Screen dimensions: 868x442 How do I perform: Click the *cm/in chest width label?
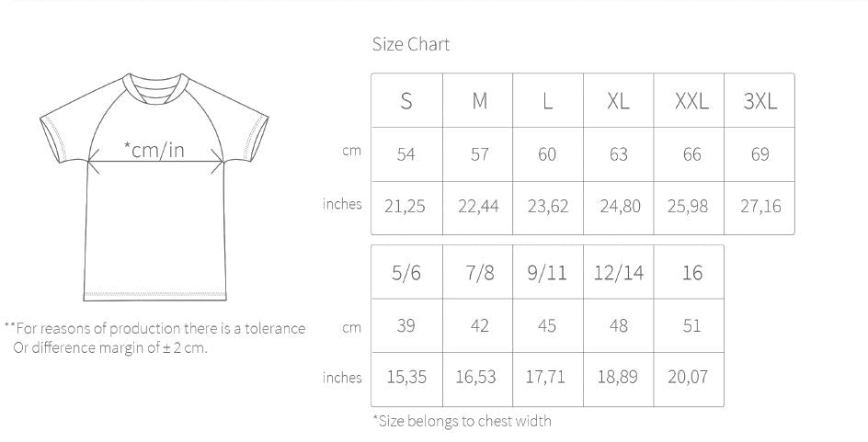click(x=154, y=150)
